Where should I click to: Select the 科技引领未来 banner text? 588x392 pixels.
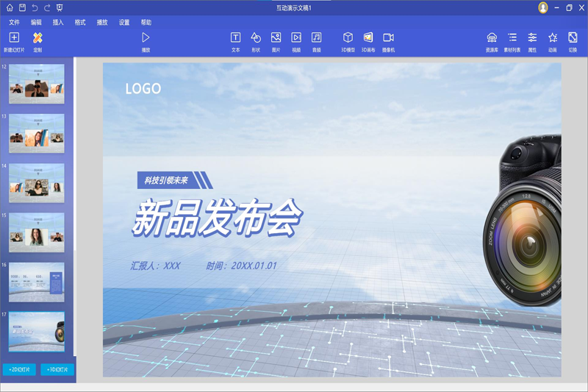pos(166,180)
